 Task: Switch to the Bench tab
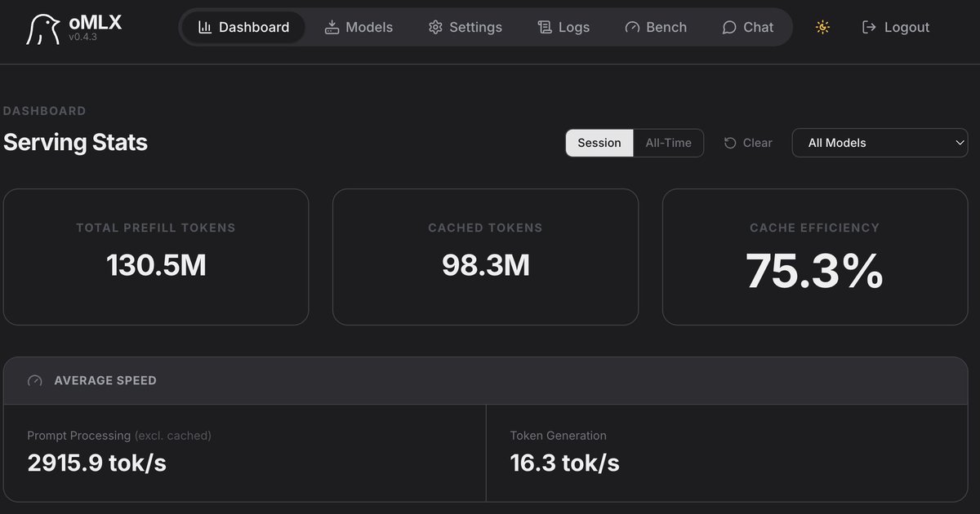(x=656, y=27)
